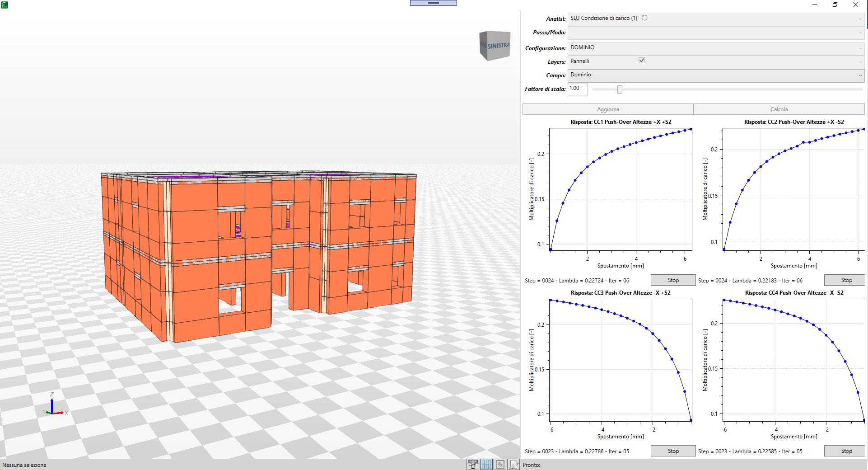Click 'Step = 0023 - Lambda = 0.22786' status text

click(x=577, y=451)
